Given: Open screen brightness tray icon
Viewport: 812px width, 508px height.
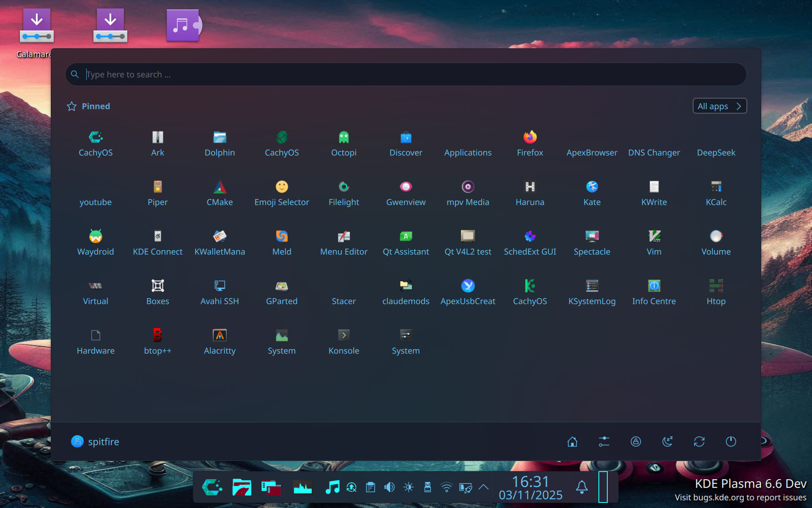Looking at the screenshot, I should click(409, 487).
